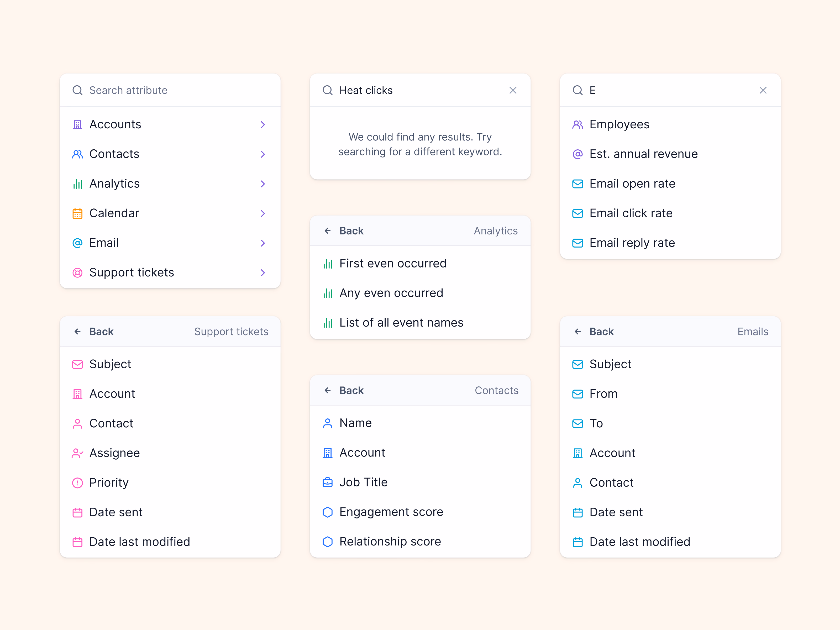Click the Assignee person-check icon
Viewport: 840px width, 630px height.
(x=77, y=453)
